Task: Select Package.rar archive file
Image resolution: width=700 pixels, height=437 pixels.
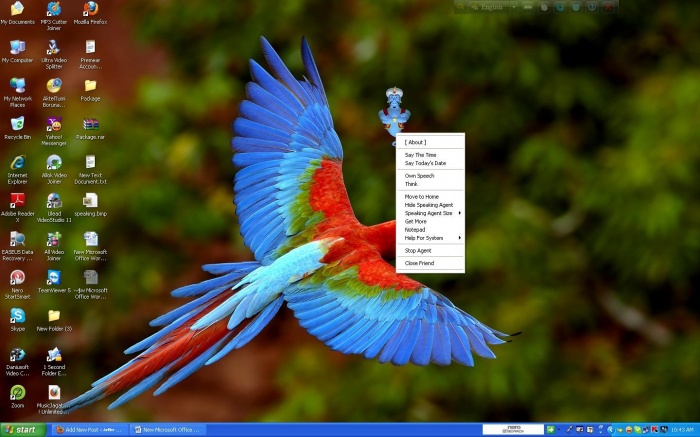Action: pos(91,128)
